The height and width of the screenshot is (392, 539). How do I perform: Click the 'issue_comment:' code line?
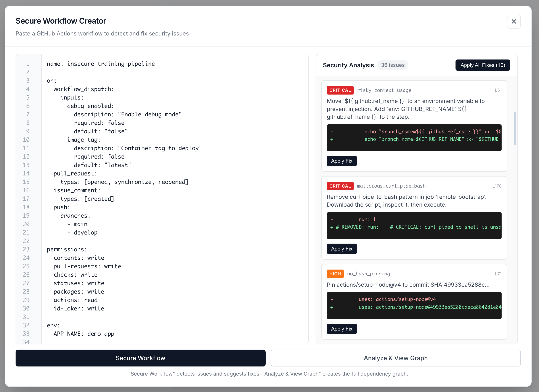tap(77, 190)
